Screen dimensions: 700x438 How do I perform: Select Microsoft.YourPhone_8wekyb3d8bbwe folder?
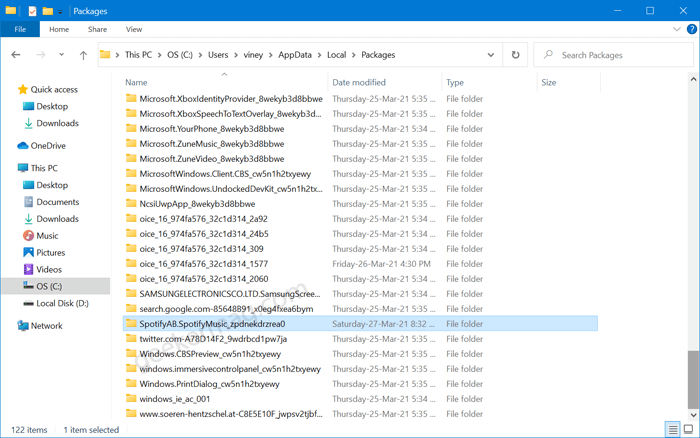212,129
